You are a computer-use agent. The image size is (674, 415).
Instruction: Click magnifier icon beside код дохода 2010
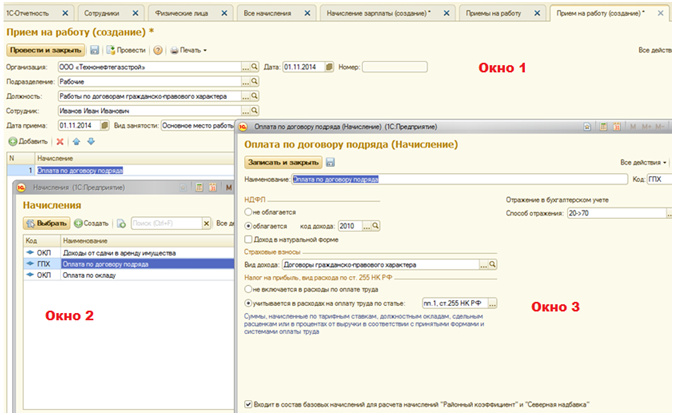(x=375, y=226)
